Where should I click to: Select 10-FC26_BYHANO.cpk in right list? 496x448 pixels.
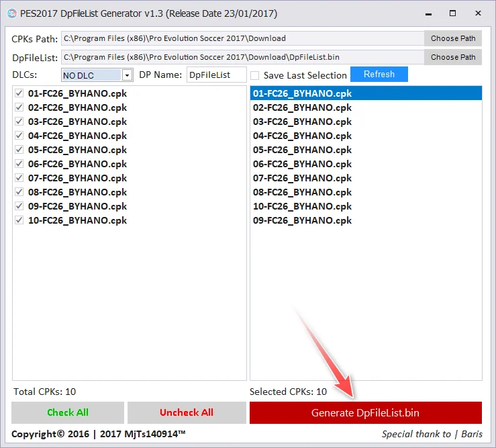pyautogui.click(x=366, y=206)
